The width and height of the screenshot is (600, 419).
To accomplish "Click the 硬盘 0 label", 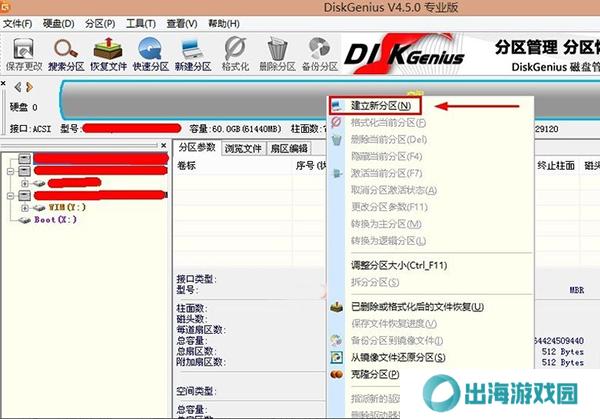I will pyautogui.click(x=24, y=107).
